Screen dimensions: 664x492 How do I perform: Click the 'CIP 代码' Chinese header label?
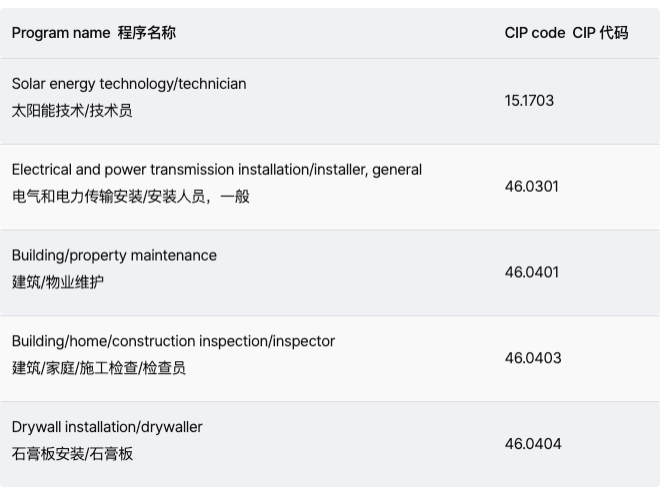coord(600,33)
